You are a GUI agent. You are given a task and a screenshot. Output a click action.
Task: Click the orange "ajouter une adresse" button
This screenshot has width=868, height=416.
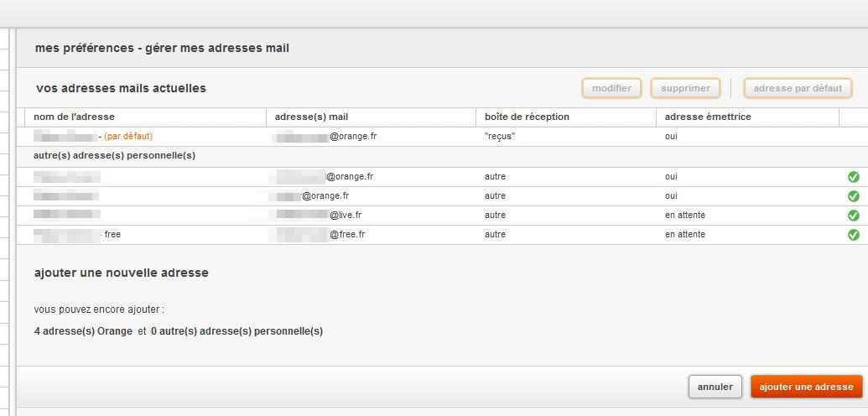tap(806, 387)
